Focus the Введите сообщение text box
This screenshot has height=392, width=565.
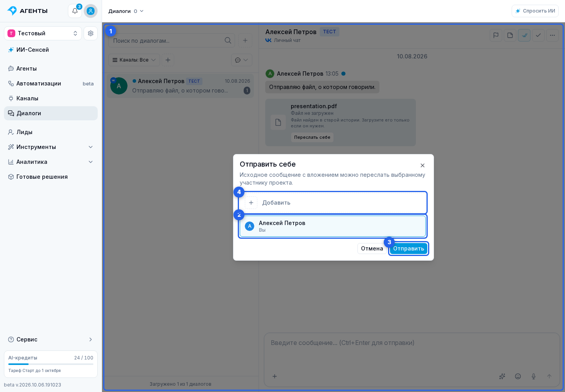coord(412,351)
